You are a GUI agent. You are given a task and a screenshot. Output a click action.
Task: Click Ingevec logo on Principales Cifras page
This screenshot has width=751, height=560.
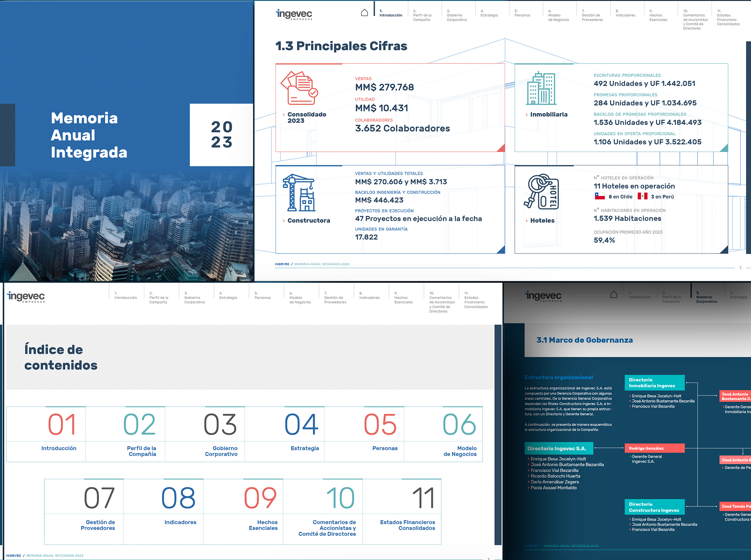point(294,14)
